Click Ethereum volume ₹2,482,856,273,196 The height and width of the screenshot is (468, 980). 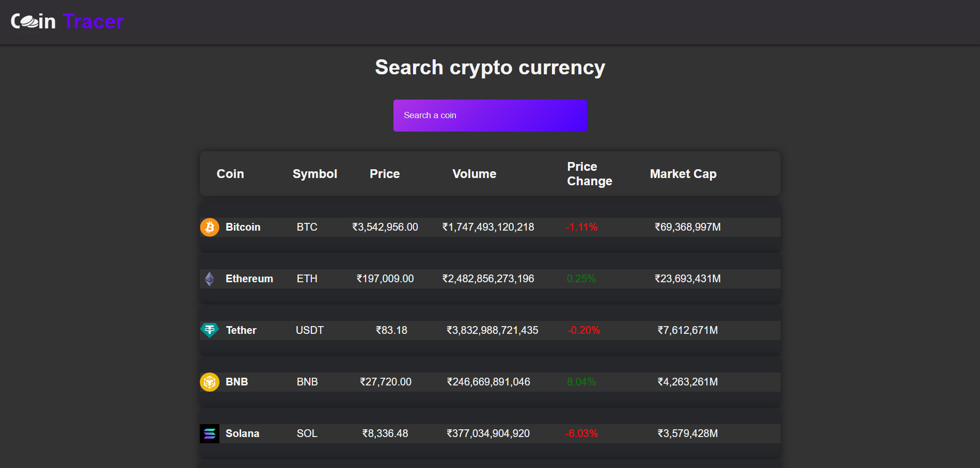click(x=488, y=279)
